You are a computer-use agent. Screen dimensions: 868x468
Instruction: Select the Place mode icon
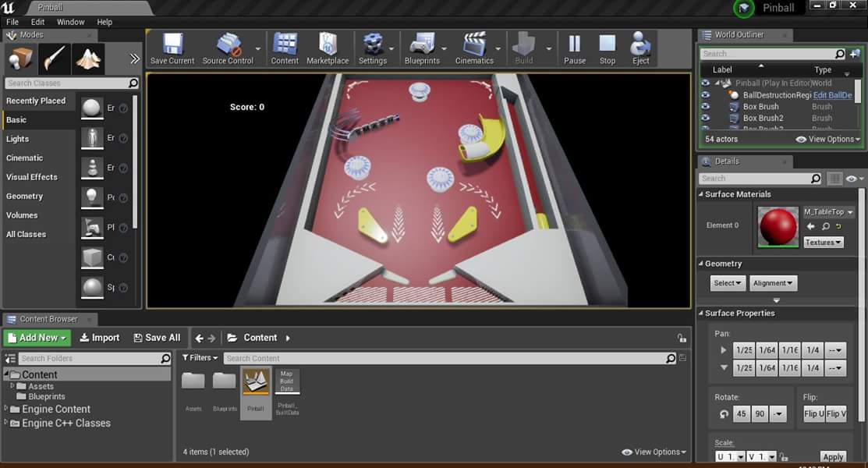click(21, 58)
